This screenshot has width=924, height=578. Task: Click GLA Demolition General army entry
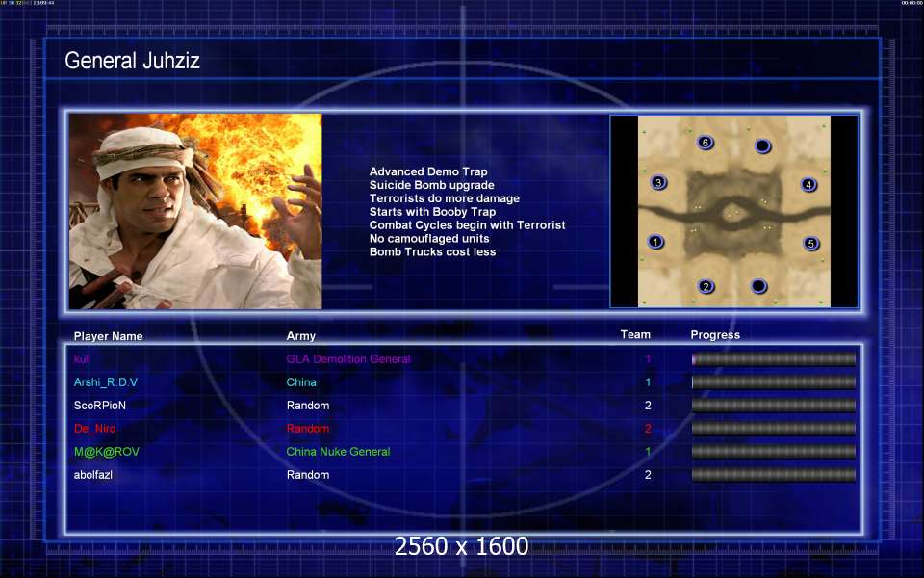tap(348, 358)
